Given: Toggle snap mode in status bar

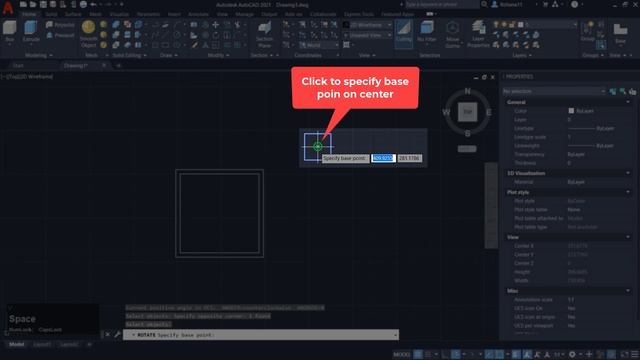Looking at the screenshot, I should click(428, 354).
